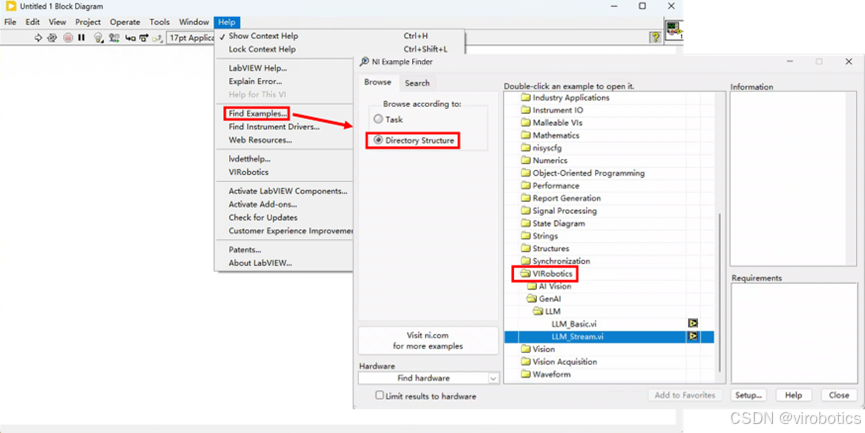Click the LabVIEW logo in the title bar
Viewport: 865px width, 433px height.
[10, 6]
